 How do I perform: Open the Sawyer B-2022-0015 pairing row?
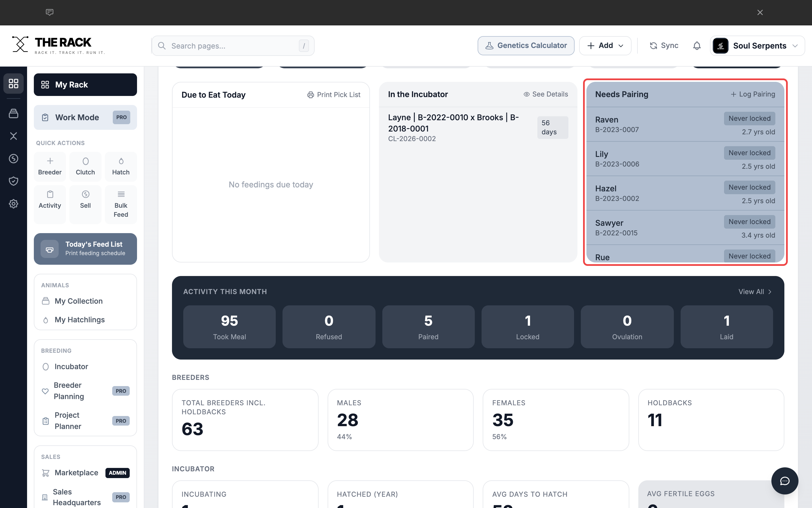685,228
